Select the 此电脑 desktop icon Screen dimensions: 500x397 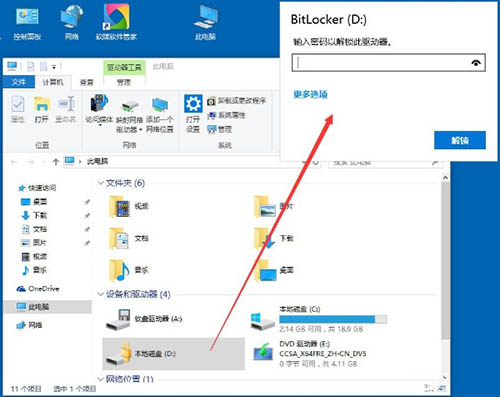point(206,23)
